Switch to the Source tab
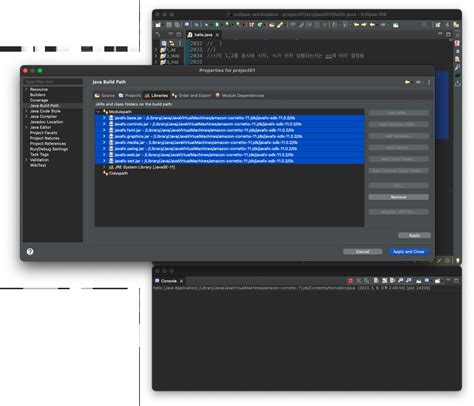474x406 pixels. [105, 95]
